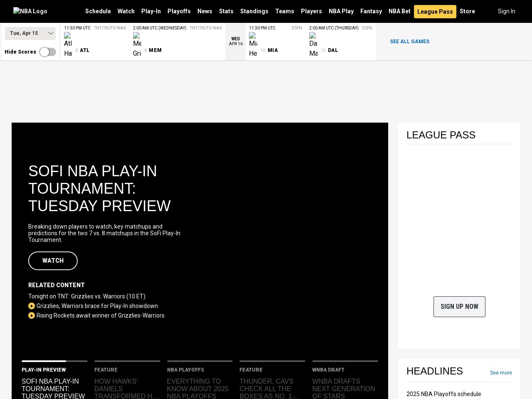The height and width of the screenshot is (399, 532).
Task: Open the Schedule menu
Action: [x=98, y=11]
